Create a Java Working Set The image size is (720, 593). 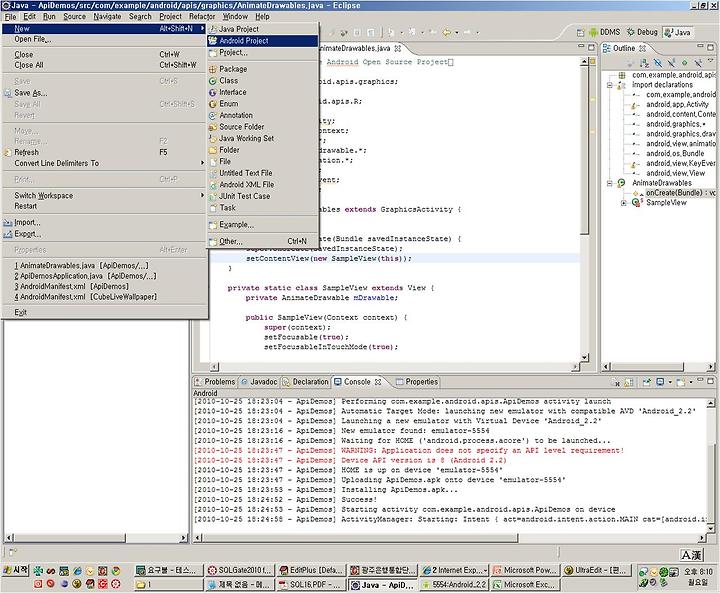tap(263, 138)
